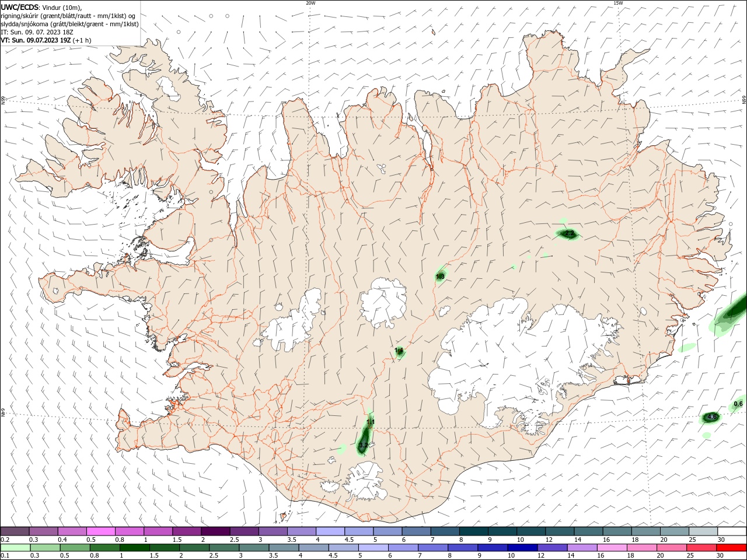Click the pale mint 0.1 rain swatch
Screen dimensions: 747x560
coord(16,548)
